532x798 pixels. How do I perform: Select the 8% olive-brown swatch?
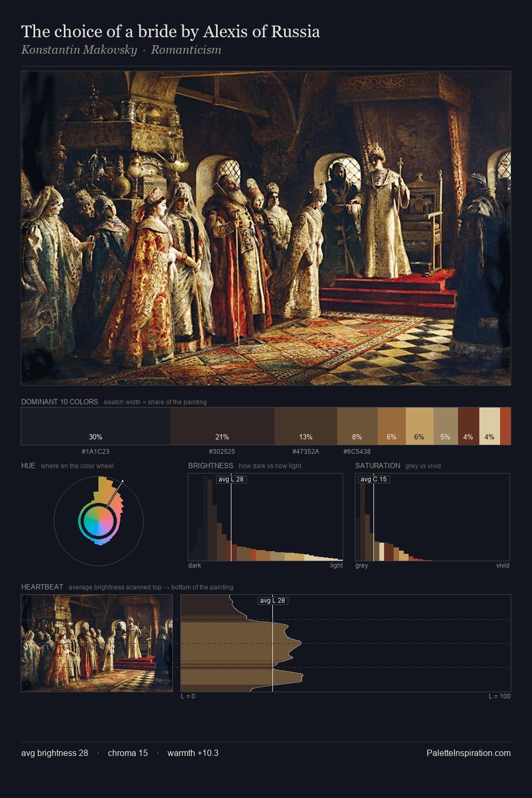358,426
